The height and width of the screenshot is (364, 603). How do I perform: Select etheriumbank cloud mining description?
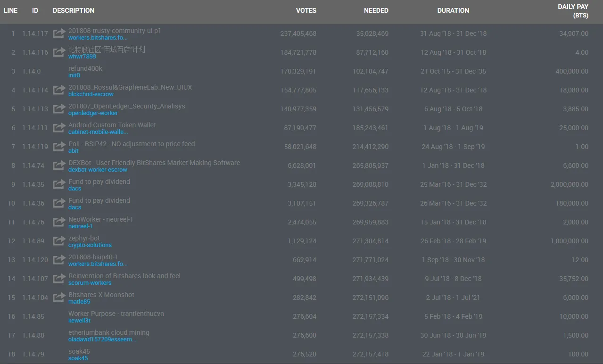(x=109, y=332)
